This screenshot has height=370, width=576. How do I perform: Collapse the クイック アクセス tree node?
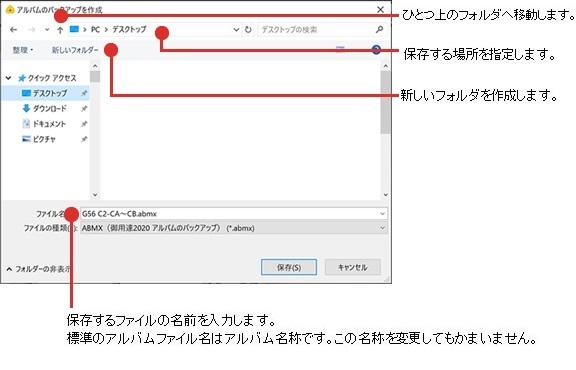tap(8, 78)
